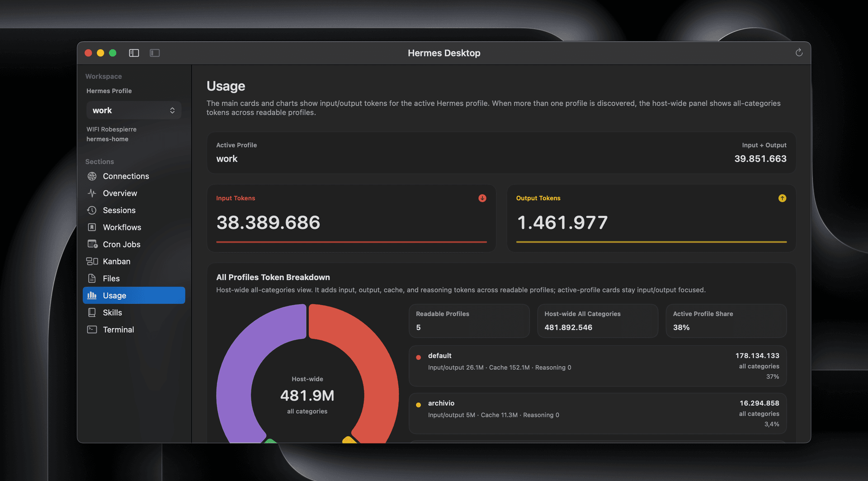Viewport: 868px width, 481px height.
Task: Click the Output Tokens value 1.461.977
Action: pyautogui.click(x=562, y=222)
